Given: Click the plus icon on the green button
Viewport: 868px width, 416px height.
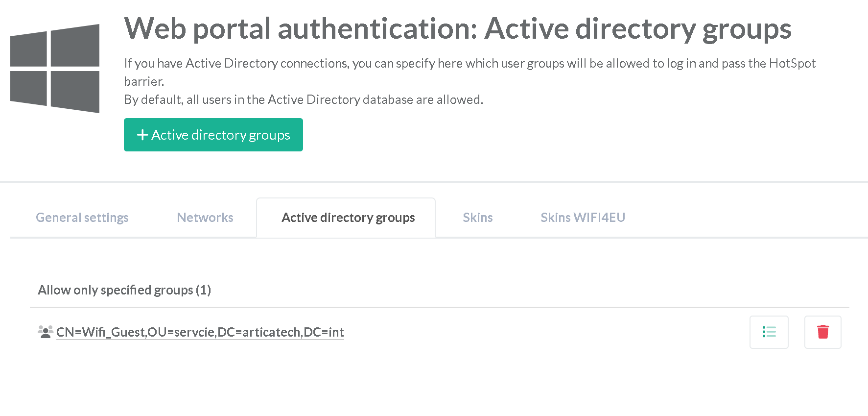Looking at the screenshot, I should [142, 135].
